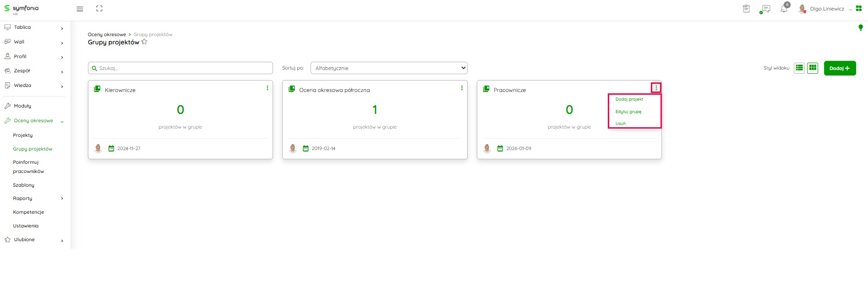Click the hamburger menu icon
The width and height of the screenshot is (868, 281).
click(x=80, y=9)
